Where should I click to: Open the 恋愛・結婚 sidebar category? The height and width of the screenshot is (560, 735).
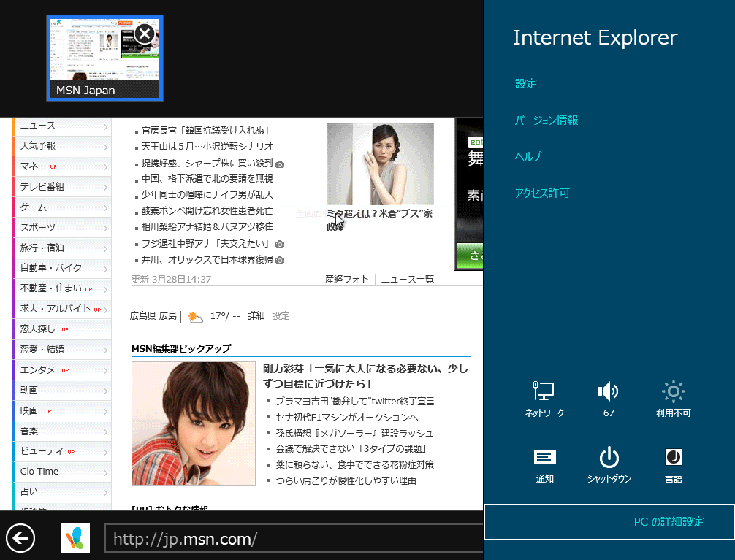(x=62, y=350)
